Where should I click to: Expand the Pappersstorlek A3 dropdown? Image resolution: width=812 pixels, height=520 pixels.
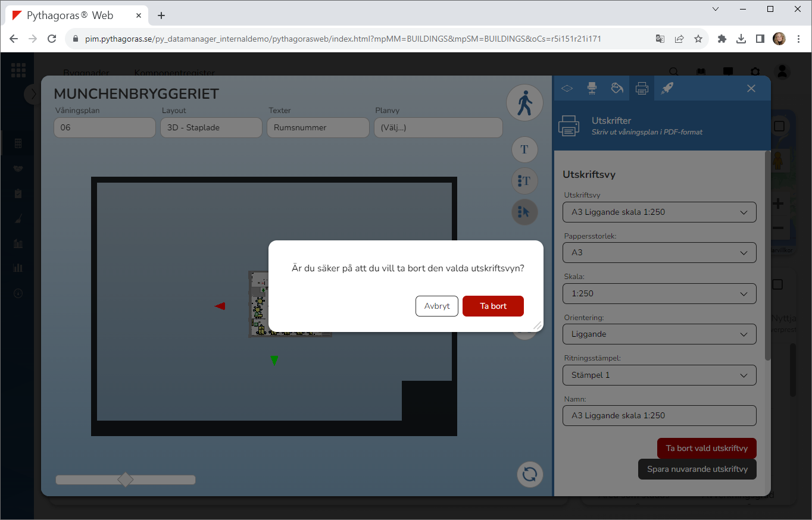tap(659, 253)
